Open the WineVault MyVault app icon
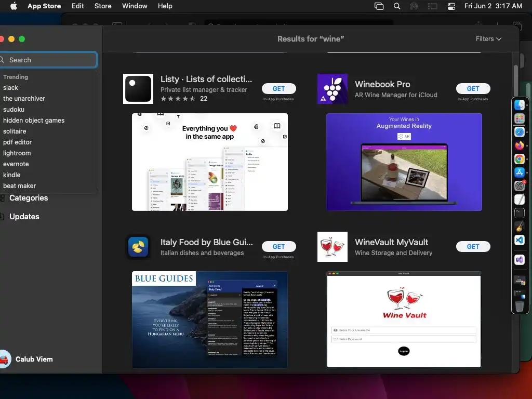Viewport: 532px width, 399px height. coord(332,247)
